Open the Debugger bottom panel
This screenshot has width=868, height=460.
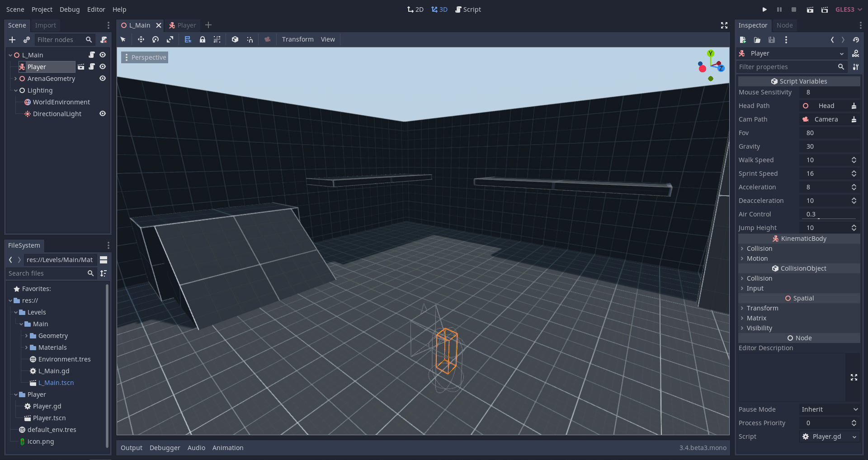pyautogui.click(x=165, y=448)
